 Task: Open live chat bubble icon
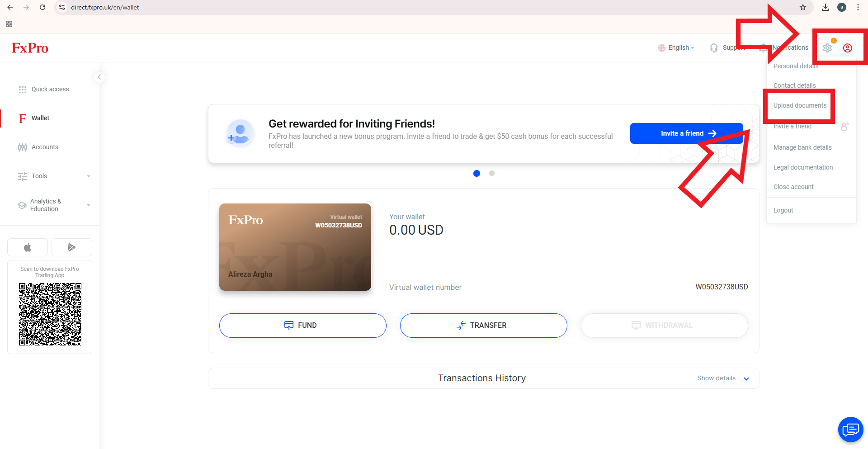click(x=851, y=430)
